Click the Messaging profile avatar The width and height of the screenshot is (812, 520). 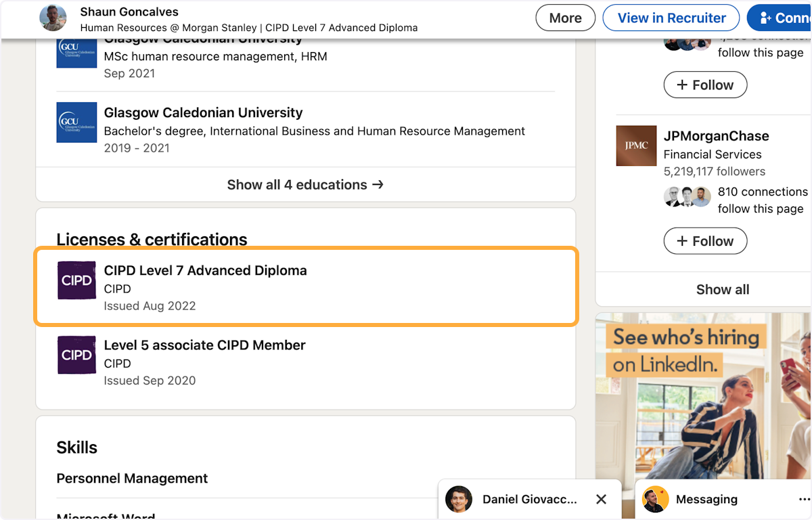(655, 499)
